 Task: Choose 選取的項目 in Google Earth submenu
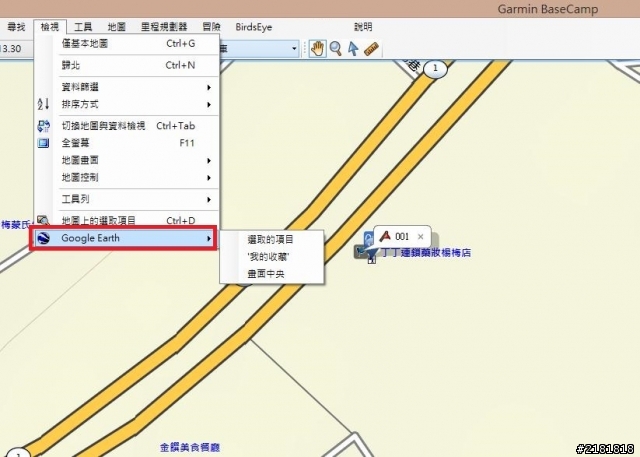(x=271, y=240)
